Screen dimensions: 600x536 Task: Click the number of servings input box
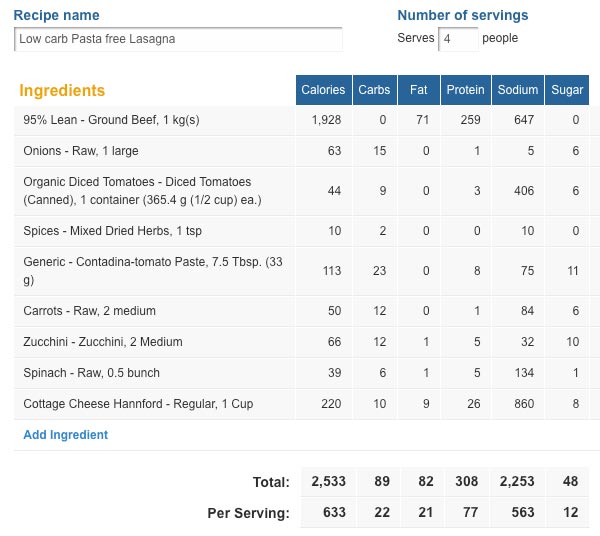[x=459, y=39]
